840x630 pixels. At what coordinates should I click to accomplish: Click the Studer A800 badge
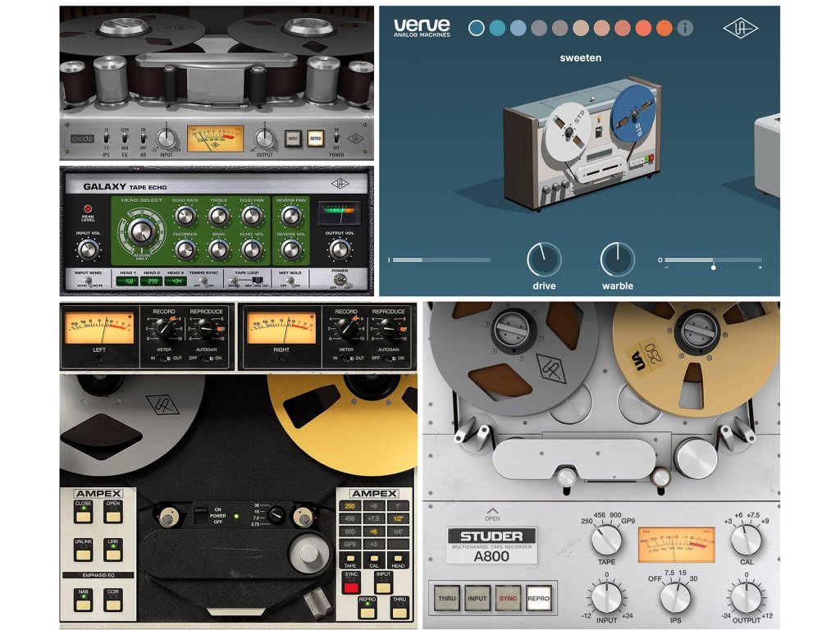(491, 545)
